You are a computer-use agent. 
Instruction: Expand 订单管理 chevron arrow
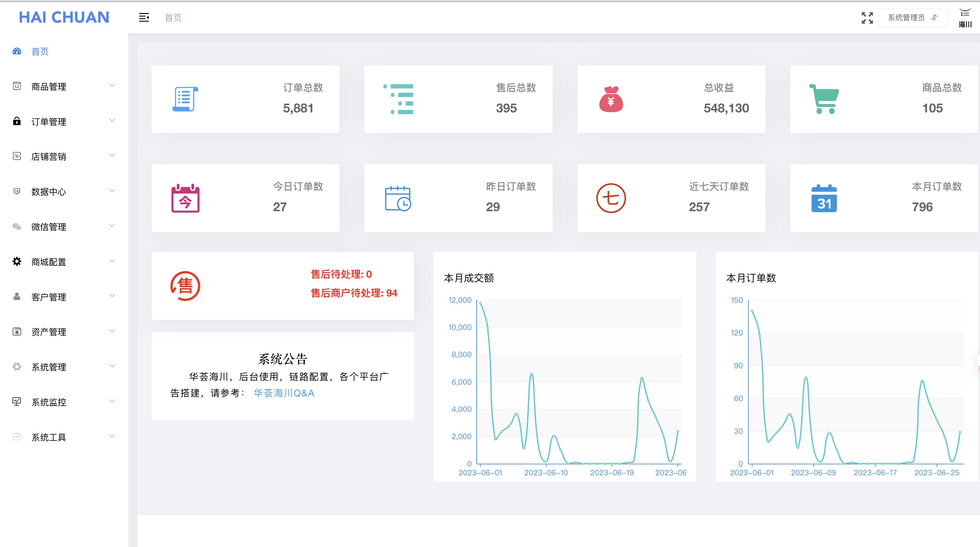pos(112,120)
